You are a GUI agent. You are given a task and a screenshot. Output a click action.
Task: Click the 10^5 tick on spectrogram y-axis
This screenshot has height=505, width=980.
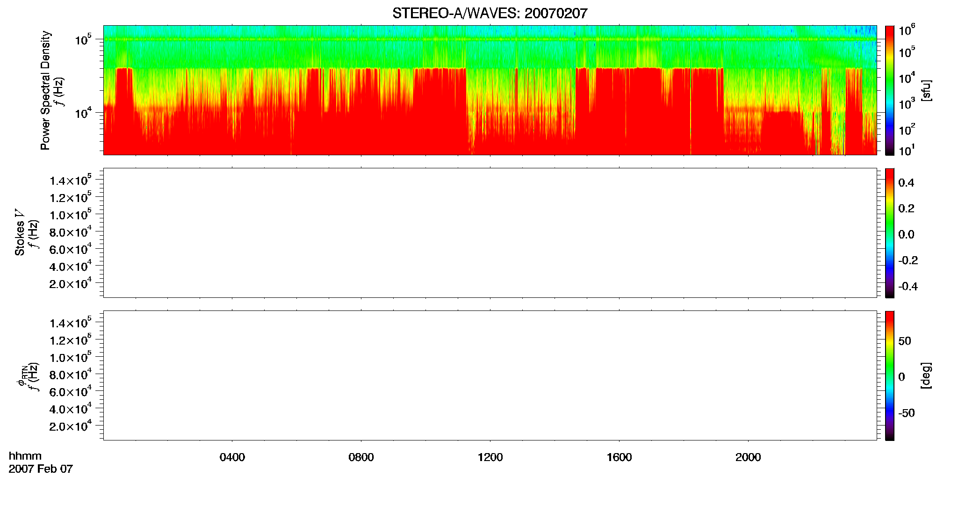[83, 40]
